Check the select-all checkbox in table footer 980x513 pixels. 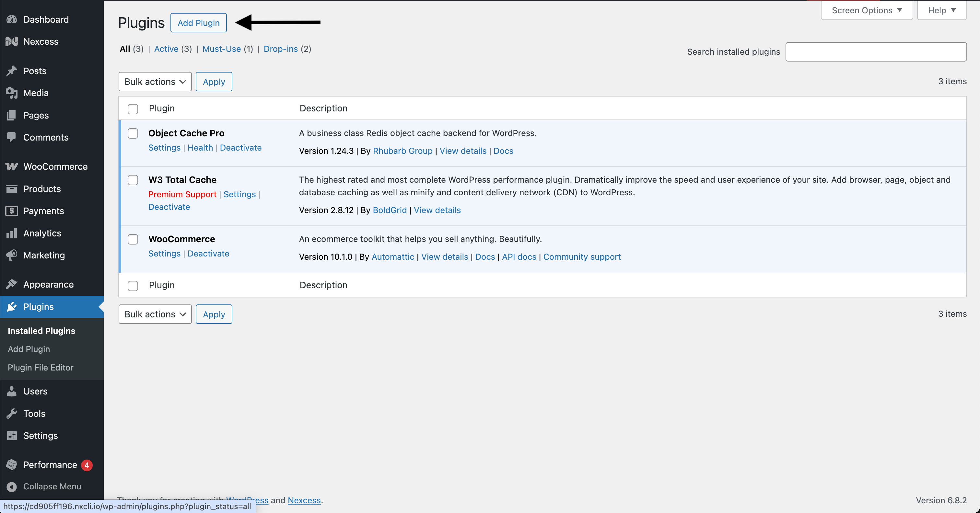pyautogui.click(x=133, y=286)
